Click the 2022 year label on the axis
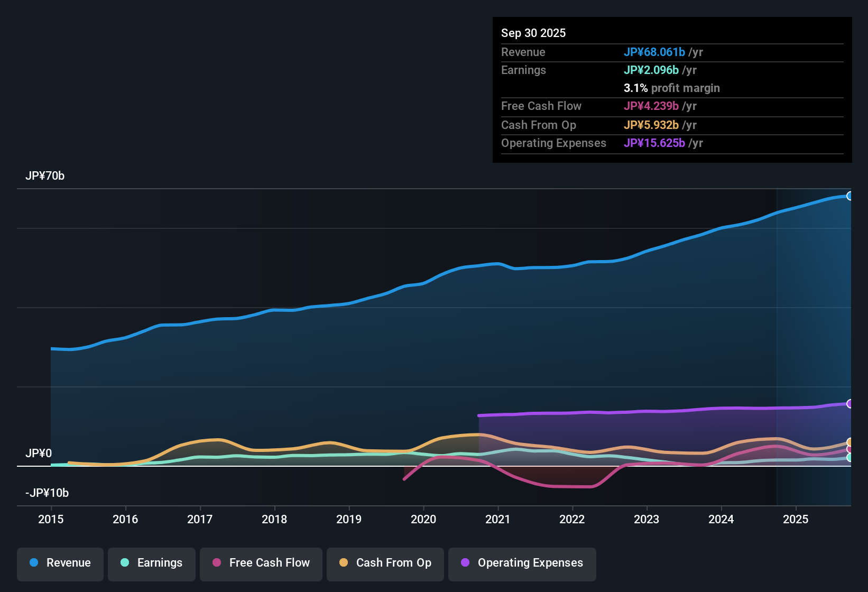The width and height of the screenshot is (868, 592). pyautogui.click(x=572, y=520)
